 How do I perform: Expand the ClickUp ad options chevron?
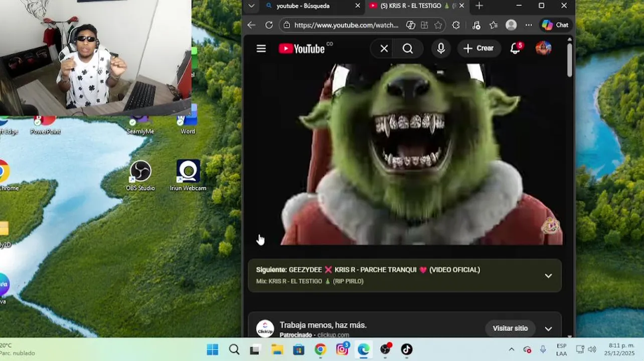(548, 329)
